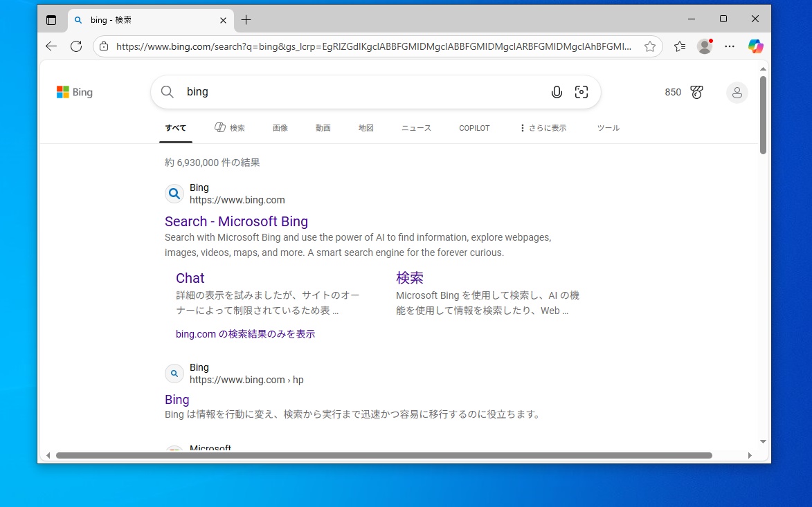Open the ツール menu

point(608,128)
